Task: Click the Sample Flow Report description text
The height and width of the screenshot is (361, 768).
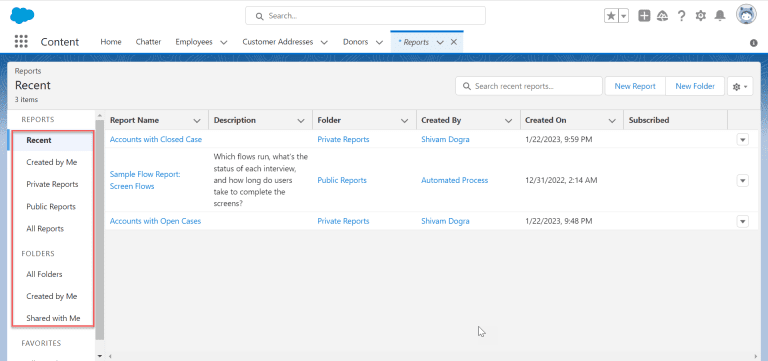Action: 261,180
